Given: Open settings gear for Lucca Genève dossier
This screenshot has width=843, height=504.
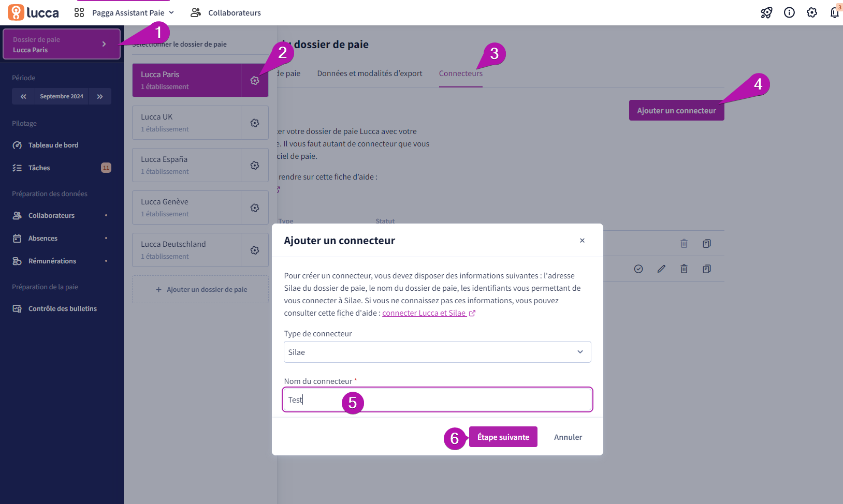Looking at the screenshot, I should pyautogui.click(x=255, y=207).
